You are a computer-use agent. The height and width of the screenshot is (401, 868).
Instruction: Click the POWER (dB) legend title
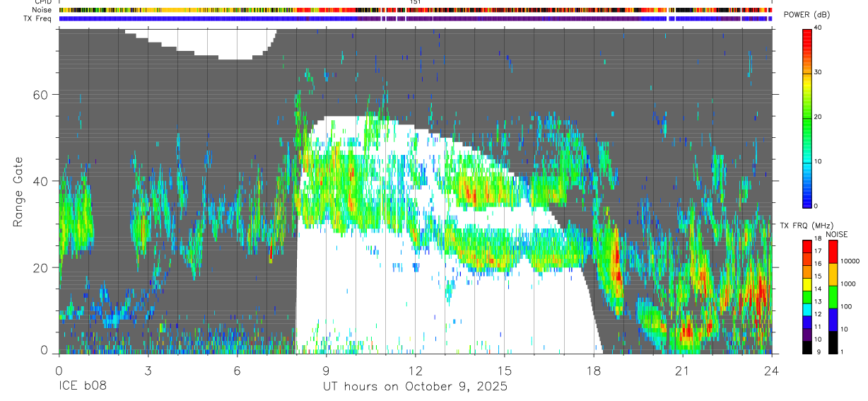(x=807, y=15)
